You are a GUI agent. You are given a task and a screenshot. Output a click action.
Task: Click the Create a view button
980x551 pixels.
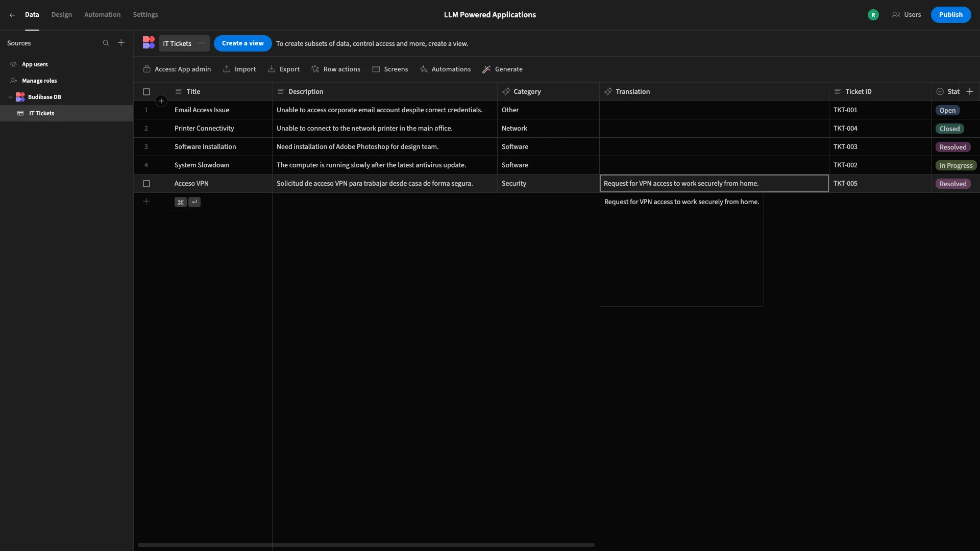pyautogui.click(x=243, y=43)
